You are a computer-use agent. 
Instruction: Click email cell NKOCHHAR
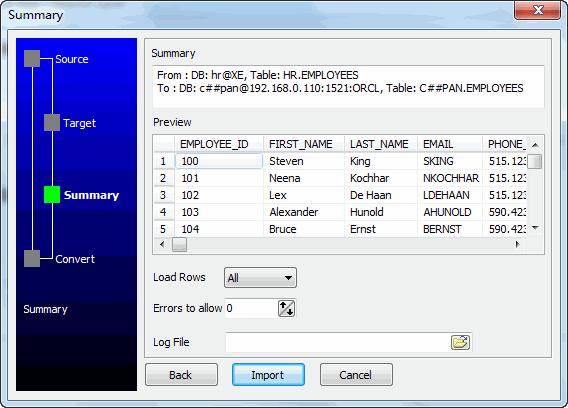[x=450, y=178]
